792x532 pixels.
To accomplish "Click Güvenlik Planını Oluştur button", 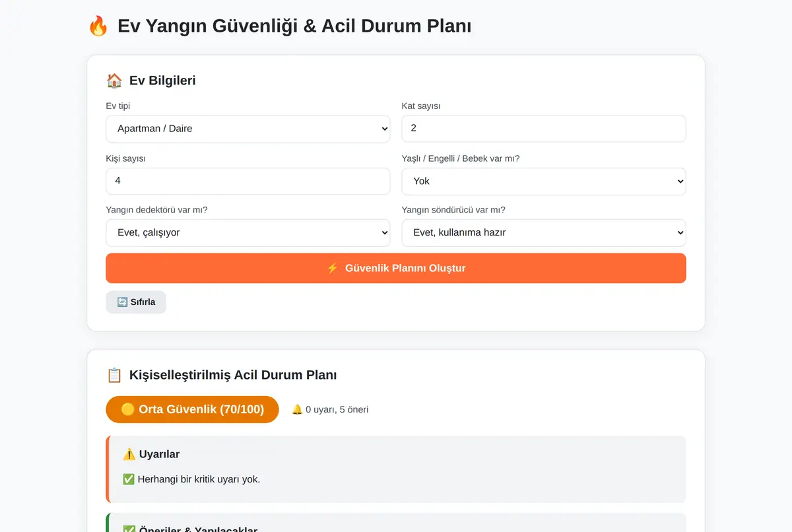I will coord(396,268).
